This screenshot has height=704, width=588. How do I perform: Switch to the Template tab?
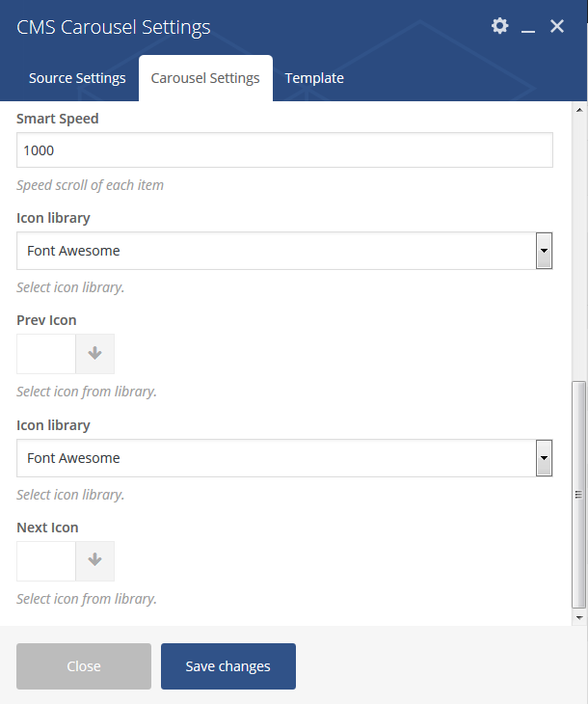pyautogui.click(x=314, y=78)
